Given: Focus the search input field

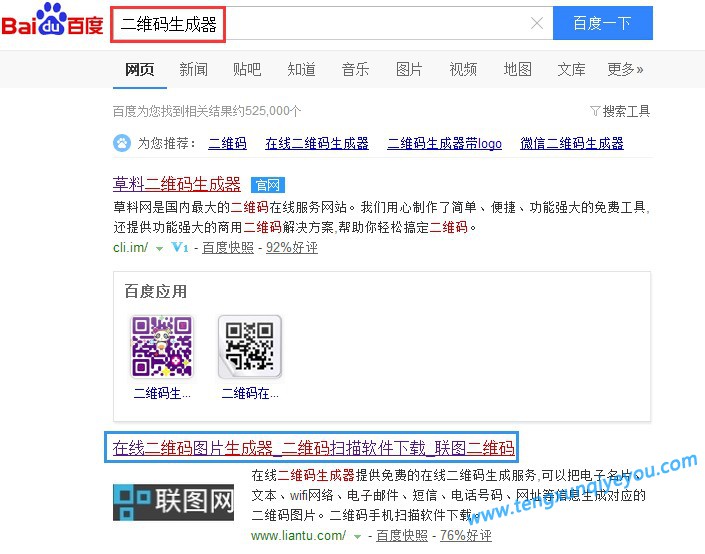Looking at the screenshot, I should point(332,23).
